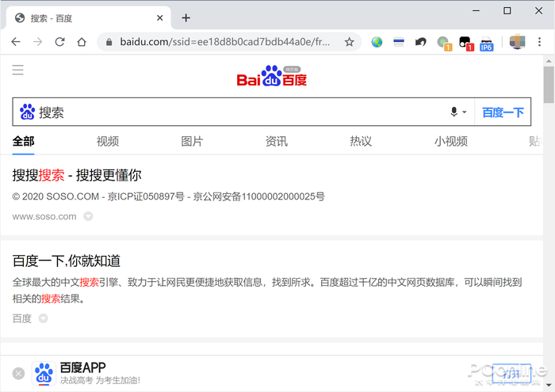Click the paw icon in search box
This screenshot has height=392, width=555.
(27, 112)
